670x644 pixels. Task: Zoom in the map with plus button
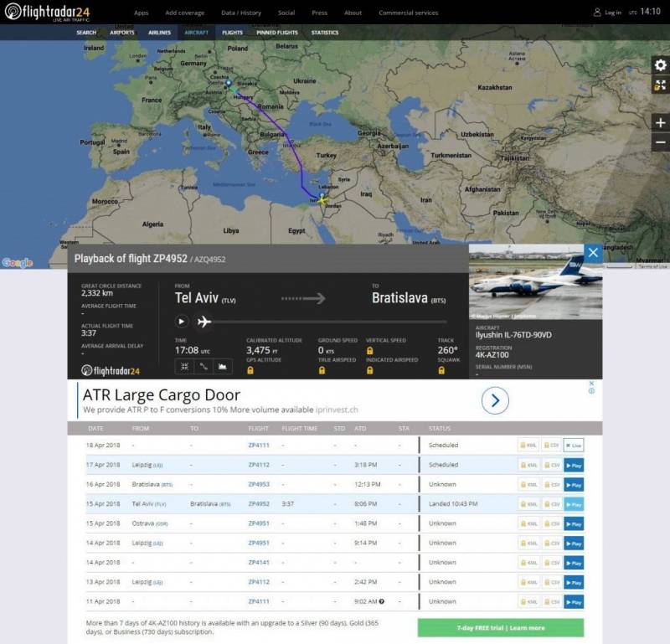pyautogui.click(x=660, y=122)
